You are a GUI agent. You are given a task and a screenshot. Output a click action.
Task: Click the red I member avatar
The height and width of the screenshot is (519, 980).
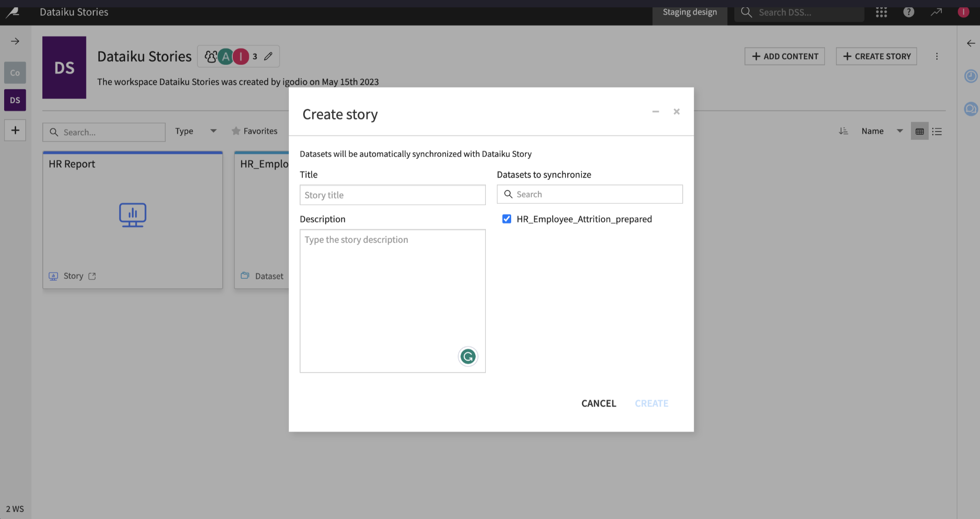pos(241,57)
